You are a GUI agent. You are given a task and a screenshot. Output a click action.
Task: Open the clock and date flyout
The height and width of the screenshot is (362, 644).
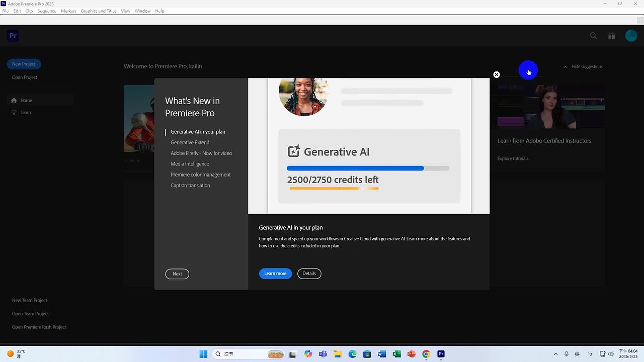629,354
